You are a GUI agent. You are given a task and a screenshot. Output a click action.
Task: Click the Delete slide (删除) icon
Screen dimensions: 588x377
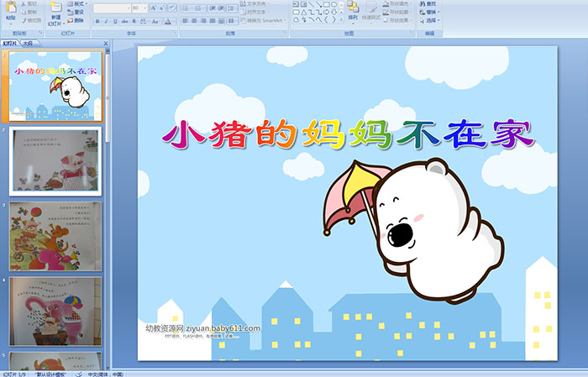79,20
